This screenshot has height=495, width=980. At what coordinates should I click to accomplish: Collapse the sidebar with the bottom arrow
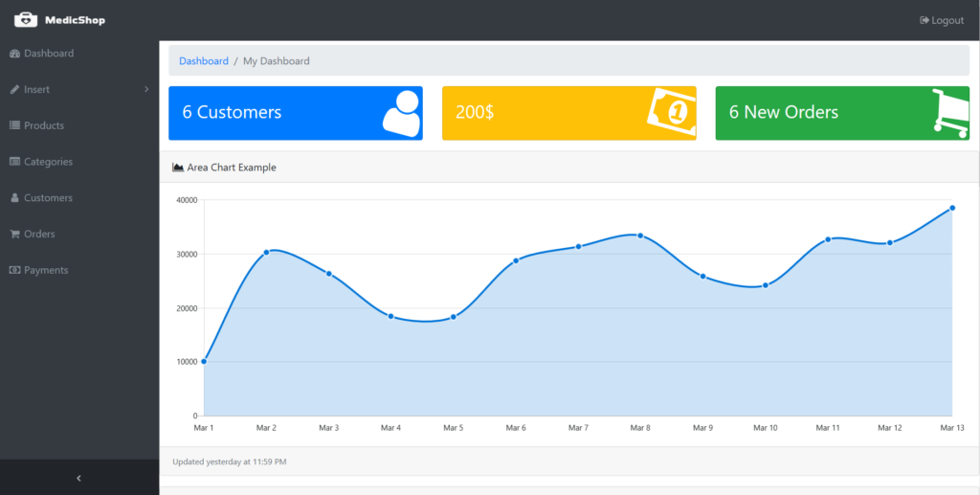[78, 478]
